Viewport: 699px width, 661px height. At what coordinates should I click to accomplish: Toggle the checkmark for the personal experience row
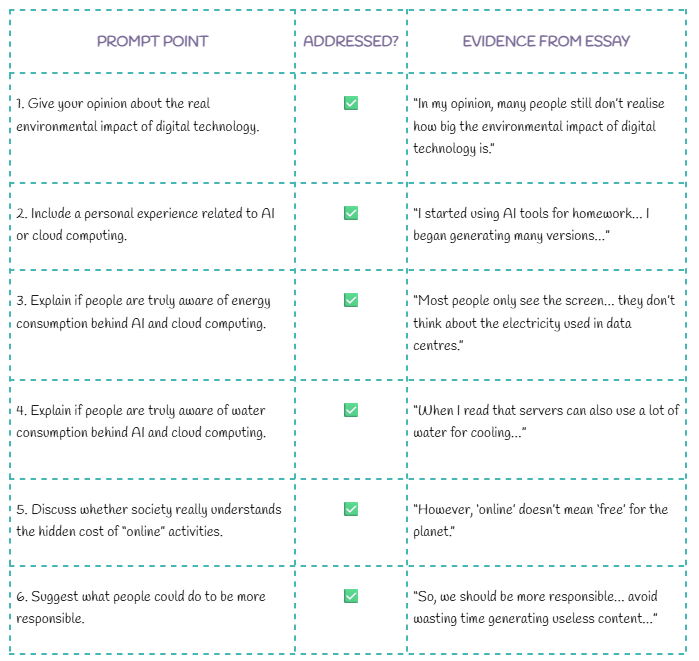click(x=351, y=213)
